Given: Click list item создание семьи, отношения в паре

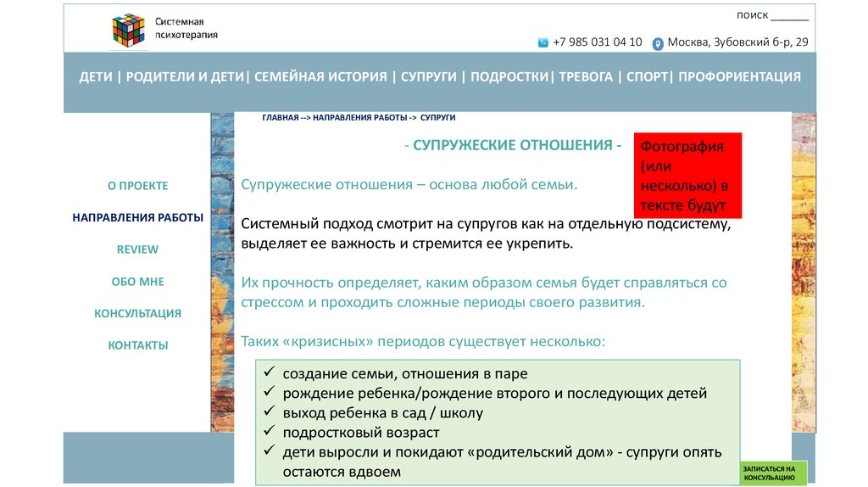Looking at the screenshot, I should tap(405, 374).
